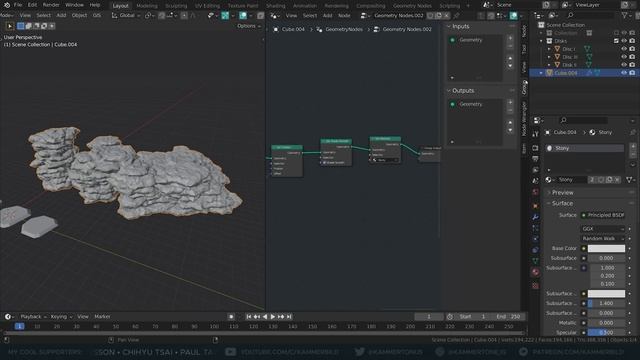Open the Tool properties tab icon

coord(535,134)
